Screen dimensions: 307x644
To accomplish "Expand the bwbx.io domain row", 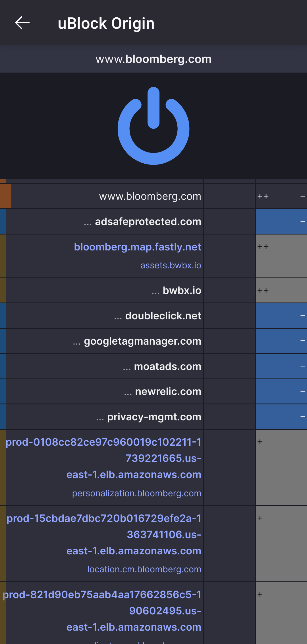I will (x=182, y=291).
